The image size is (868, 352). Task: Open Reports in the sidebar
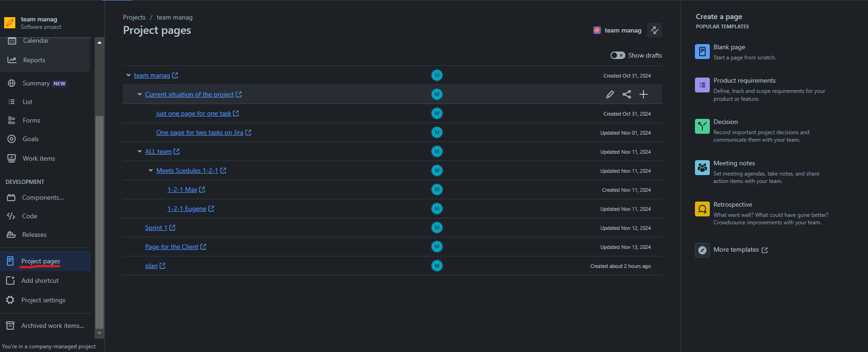(34, 60)
